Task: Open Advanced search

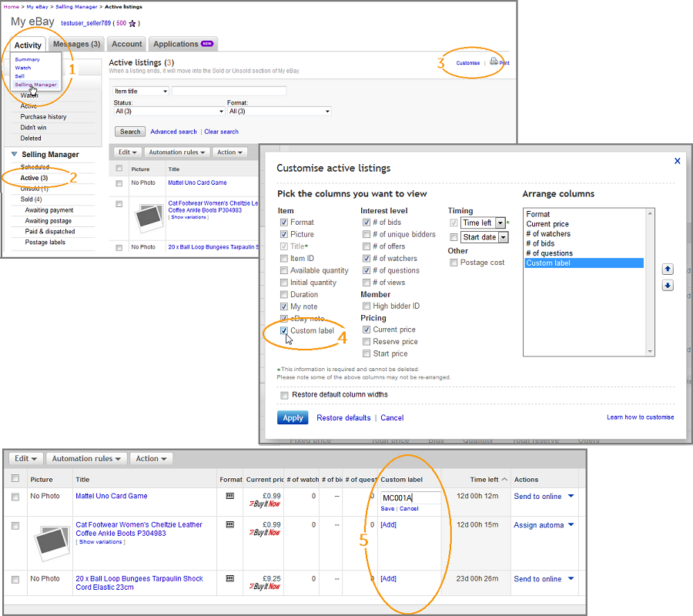Action: 173,131
